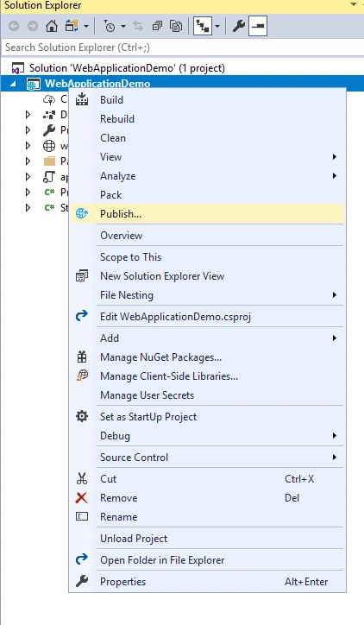Select Scope to This
The width and height of the screenshot is (364, 625).
tap(207, 257)
